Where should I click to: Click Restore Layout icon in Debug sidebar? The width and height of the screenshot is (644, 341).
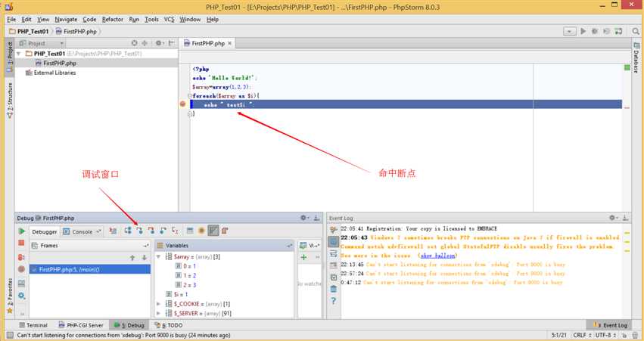click(22, 284)
